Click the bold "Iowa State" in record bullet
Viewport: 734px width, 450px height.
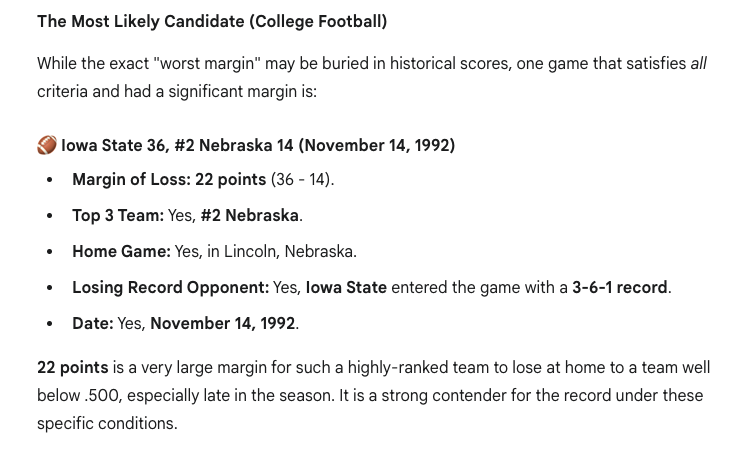pyautogui.click(x=346, y=288)
